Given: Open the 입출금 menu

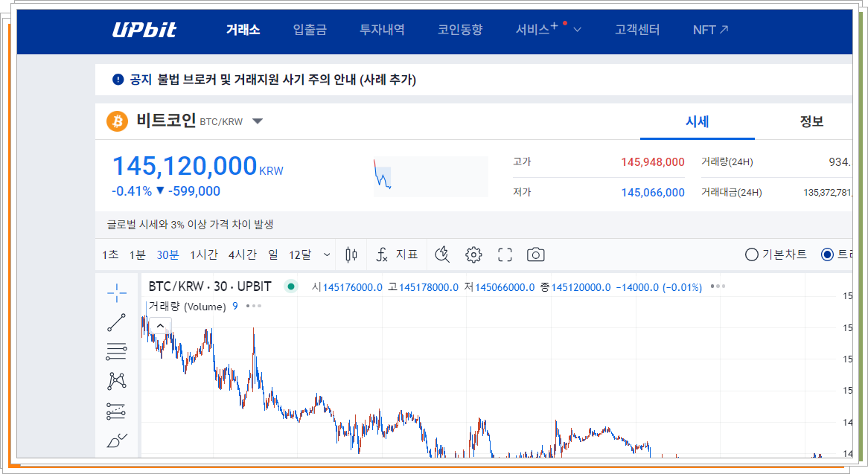Looking at the screenshot, I should click(x=310, y=30).
